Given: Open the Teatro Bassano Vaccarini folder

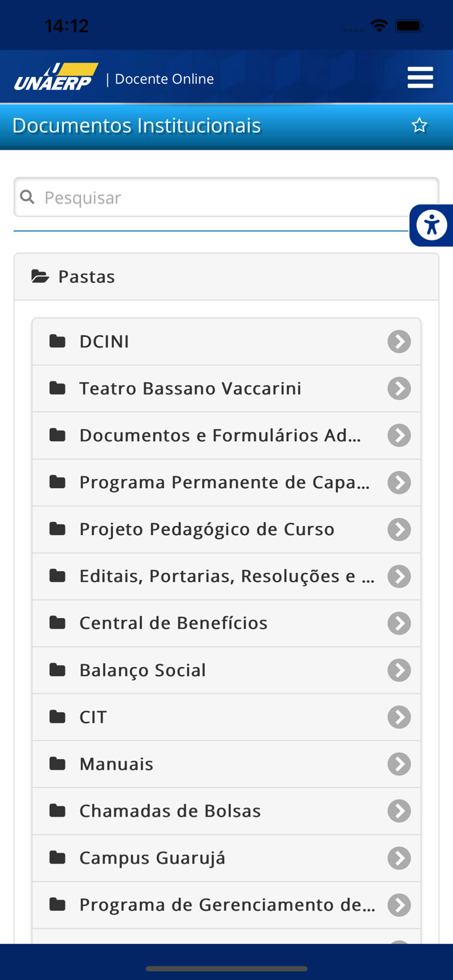Looking at the screenshot, I should click(190, 387).
